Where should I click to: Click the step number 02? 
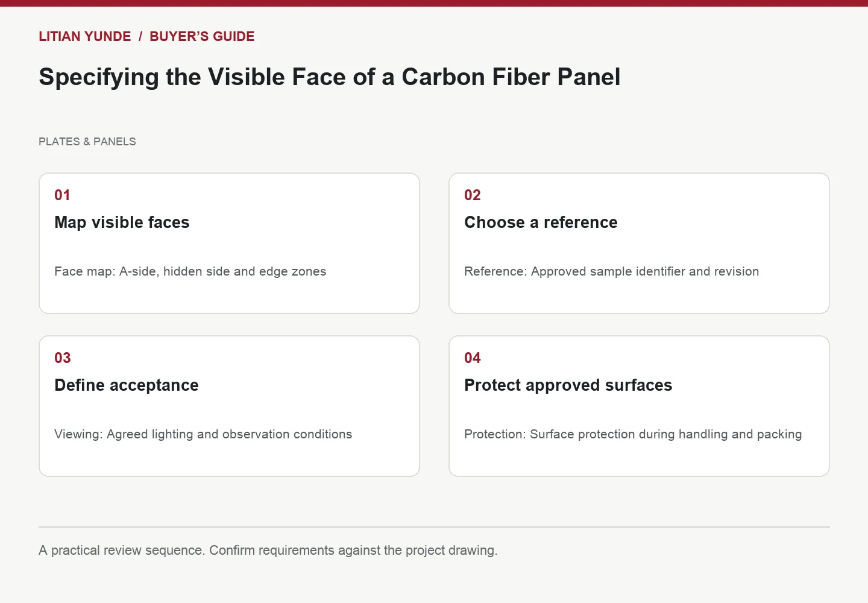473,195
